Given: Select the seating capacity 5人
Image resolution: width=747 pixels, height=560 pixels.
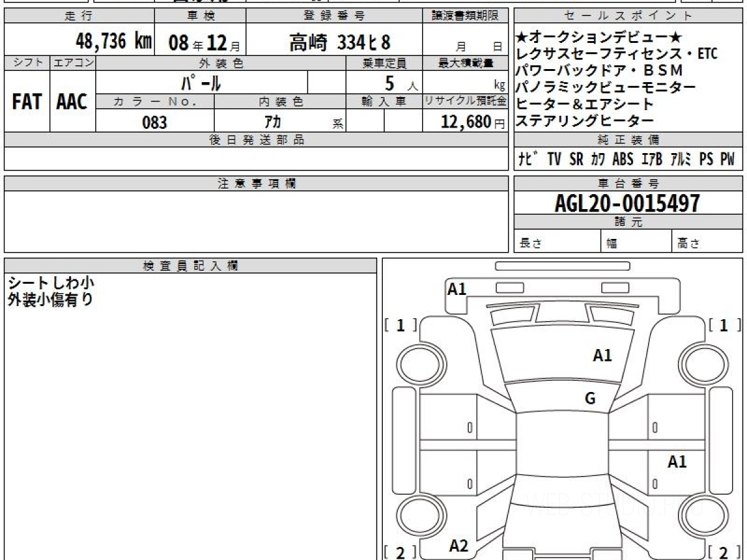Looking at the screenshot, I should click(x=402, y=83).
